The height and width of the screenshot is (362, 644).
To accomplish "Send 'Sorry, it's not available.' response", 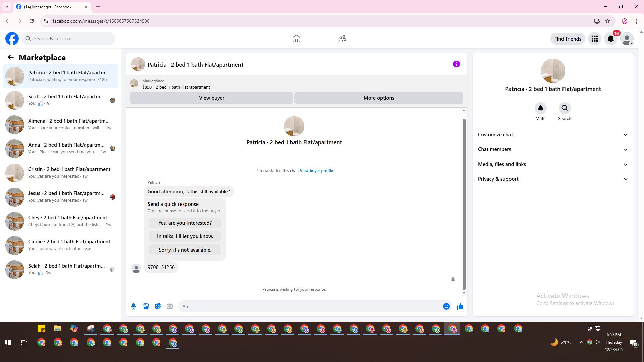I will click(185, 250).
